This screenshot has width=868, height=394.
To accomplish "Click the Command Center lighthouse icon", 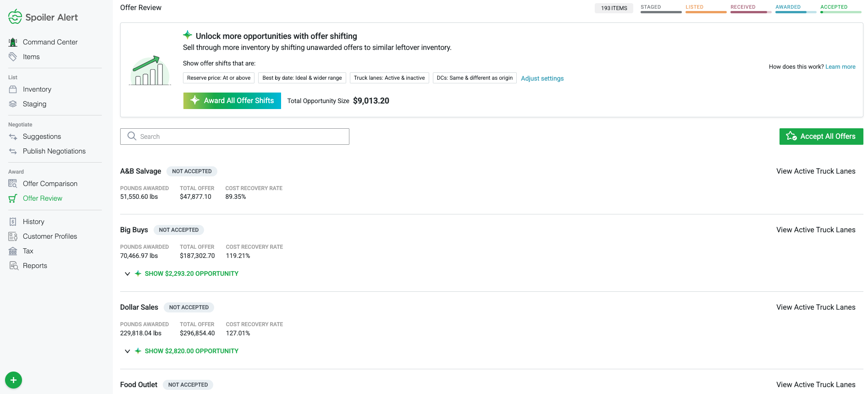I will pyautogui.click(x=13, y=42).
